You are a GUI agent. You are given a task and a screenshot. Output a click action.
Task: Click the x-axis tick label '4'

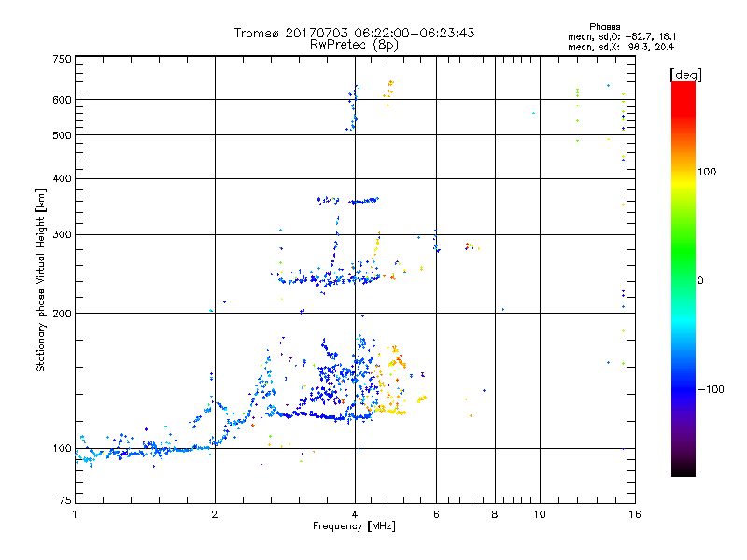[x=355, y=514]
